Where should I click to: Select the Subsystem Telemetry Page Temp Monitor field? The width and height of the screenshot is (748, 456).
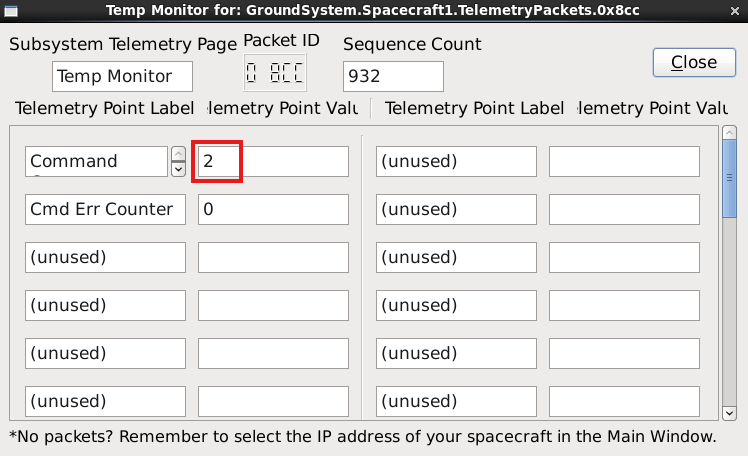[122, 76]
